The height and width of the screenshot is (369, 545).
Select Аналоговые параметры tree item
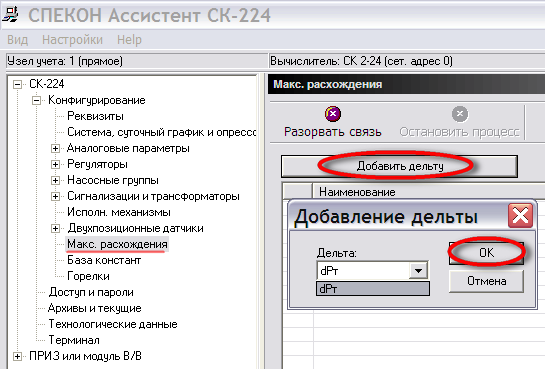[x=128, y=148]
